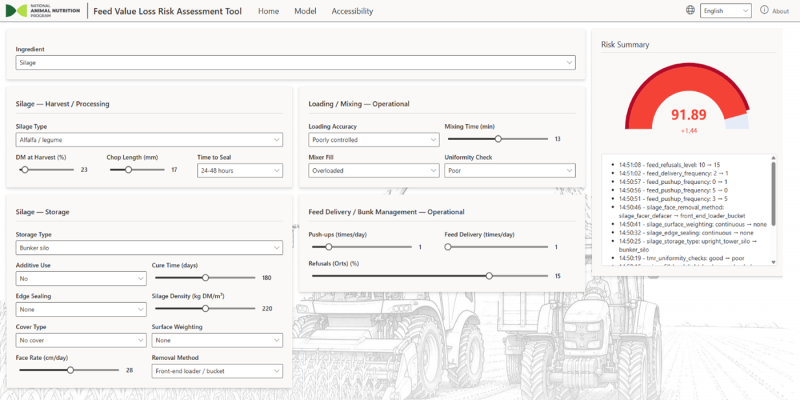Click the Silage — Storage heading

42,212
